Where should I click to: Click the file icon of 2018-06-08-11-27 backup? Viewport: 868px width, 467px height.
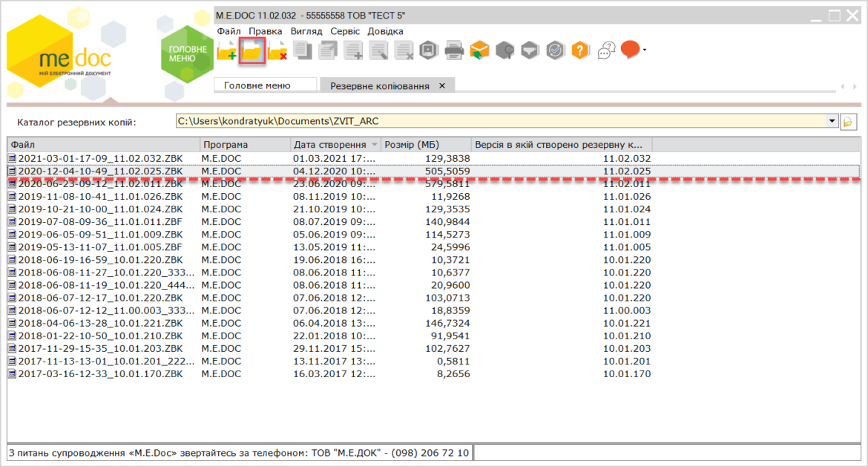point(12,272)
